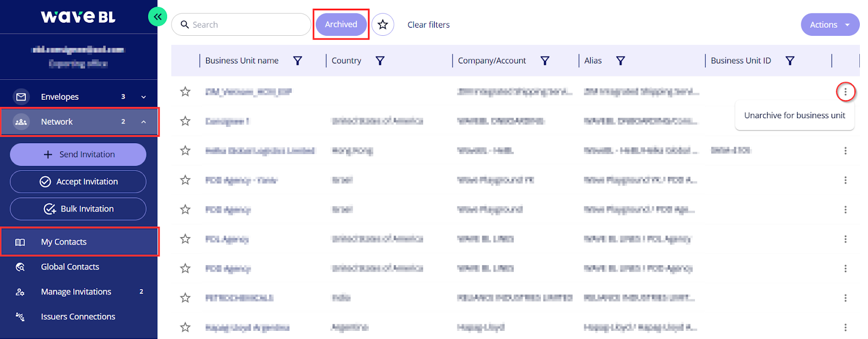
Task: Open the three-dot menu for the PETROCHEMICALS row
Action: [845, 298]
